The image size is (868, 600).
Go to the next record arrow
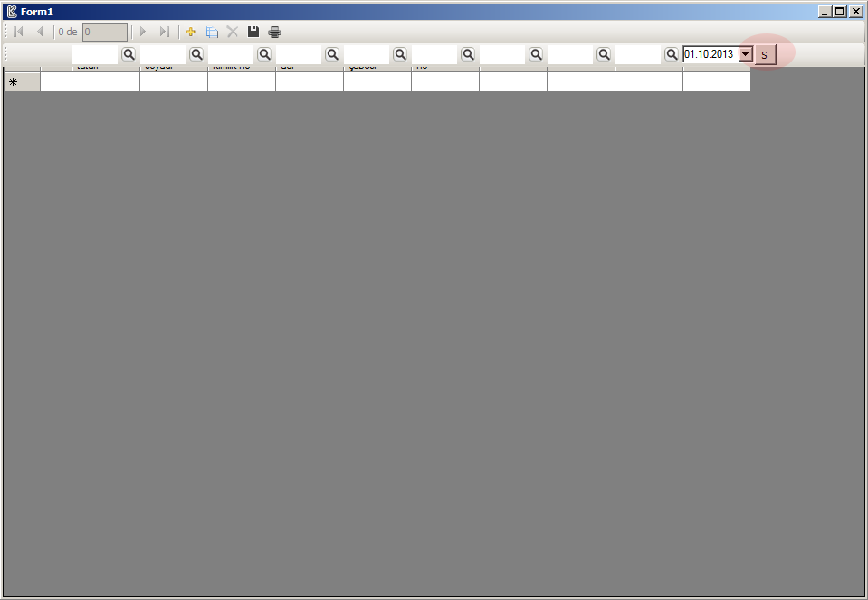[143, 32]
